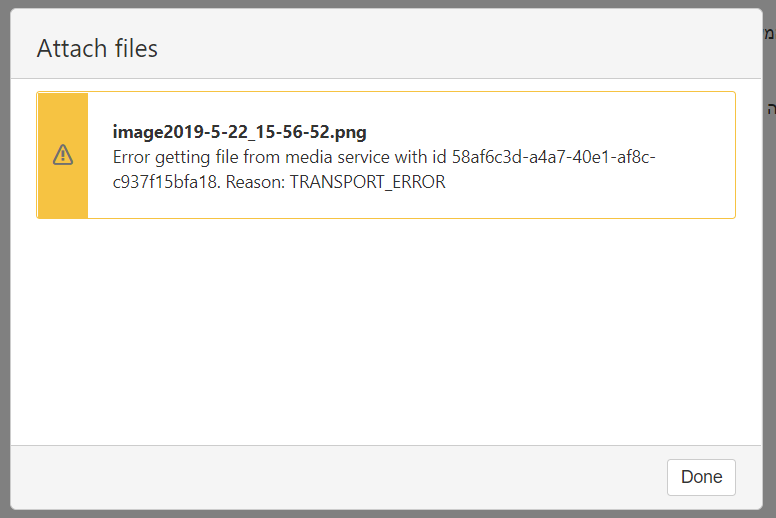
Task: Click the empty white area below the warning
Action: [386, 331]
